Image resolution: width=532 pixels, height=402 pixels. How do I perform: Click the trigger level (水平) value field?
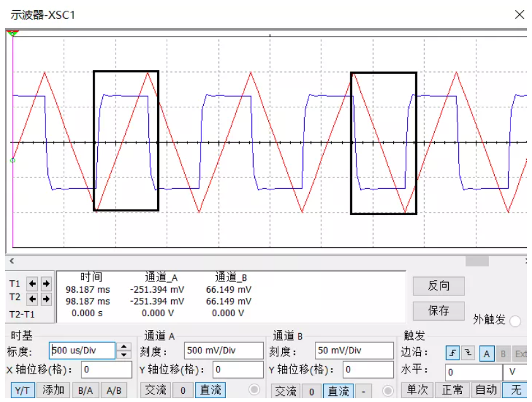pyautogui.click(x=474, y=372)
